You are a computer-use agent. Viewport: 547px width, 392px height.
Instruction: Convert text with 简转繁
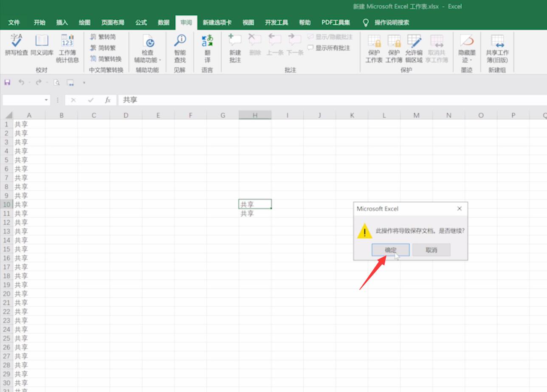(x=102, y=48)
